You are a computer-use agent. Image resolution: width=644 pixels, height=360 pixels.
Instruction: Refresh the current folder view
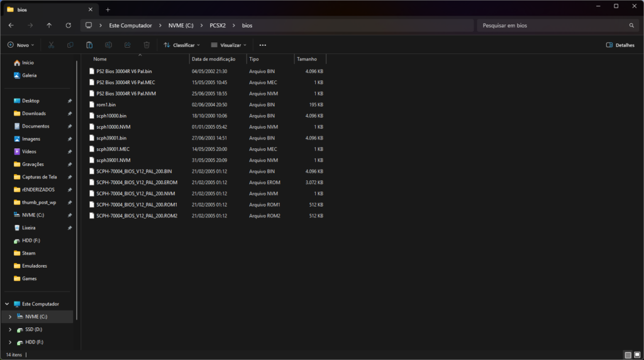click(x=68, y=25)
